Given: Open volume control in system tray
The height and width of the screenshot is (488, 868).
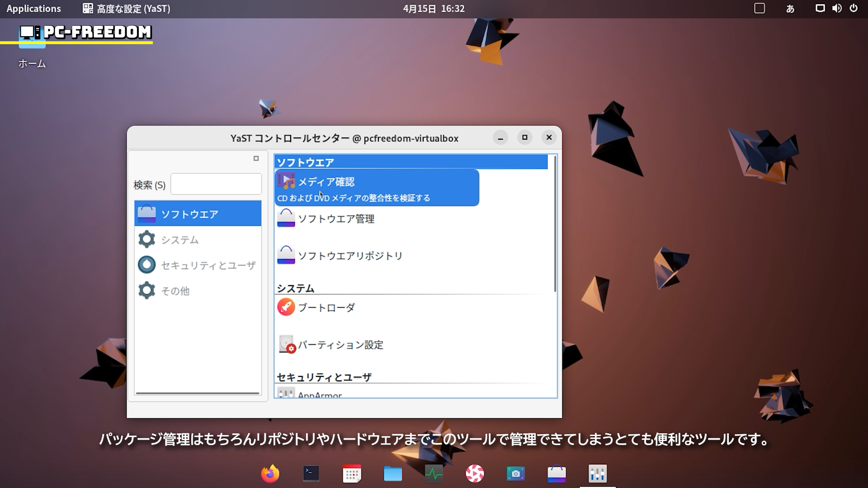Looking at the screenshot, I should coord(837,9).
